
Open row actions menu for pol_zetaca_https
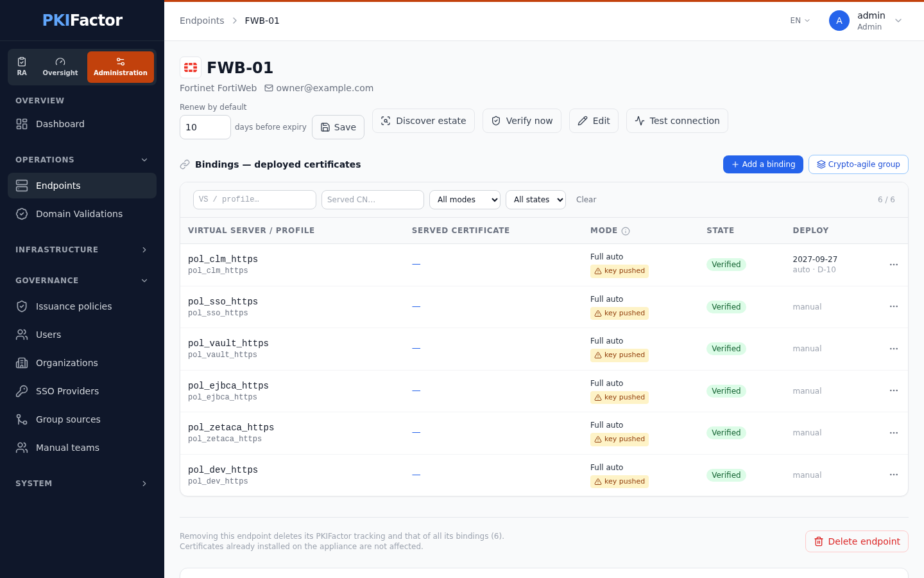[x=894, y=433]
